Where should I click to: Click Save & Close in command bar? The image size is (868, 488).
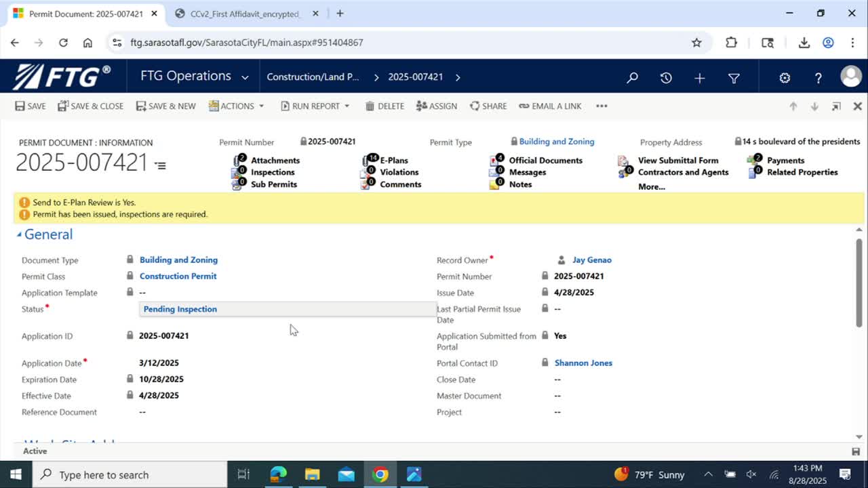(x=90, y=106)
